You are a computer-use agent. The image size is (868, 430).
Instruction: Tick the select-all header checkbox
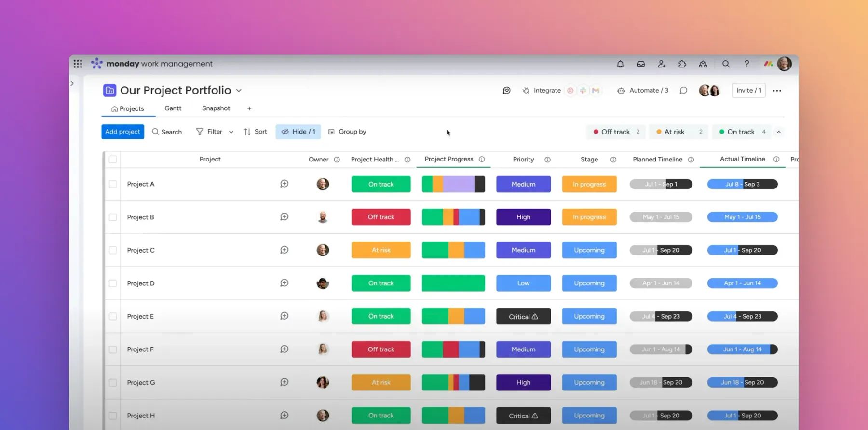(x=113, y=160)
